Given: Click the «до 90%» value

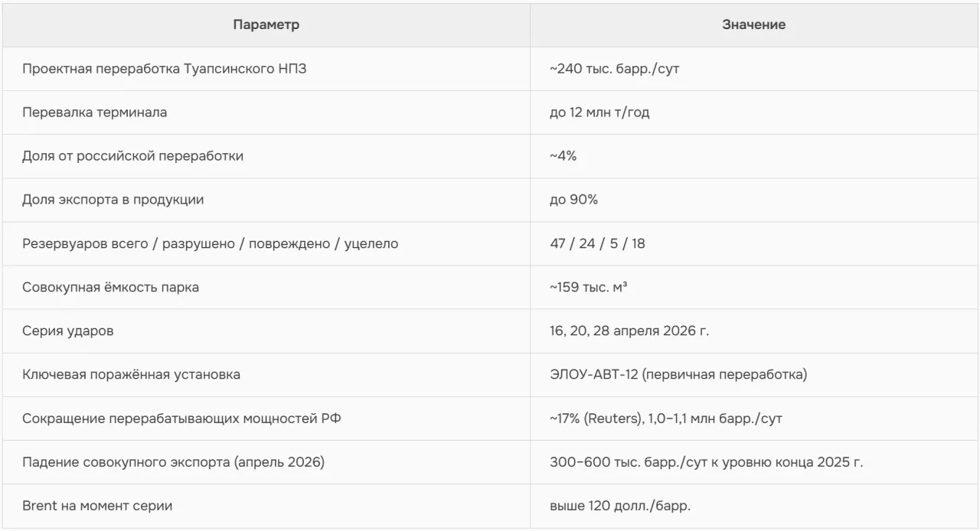Looking at the screenshot, I should click(573, 200).
